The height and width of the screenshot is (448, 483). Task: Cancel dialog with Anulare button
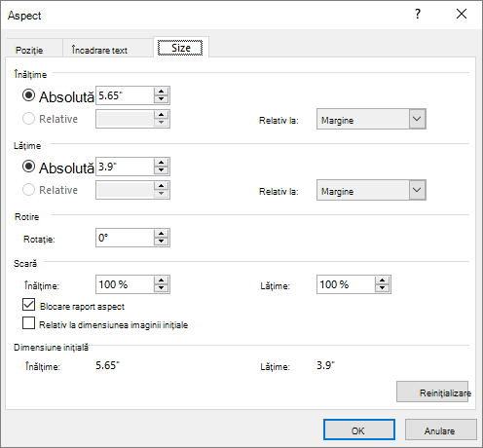[x=441, y=429]
